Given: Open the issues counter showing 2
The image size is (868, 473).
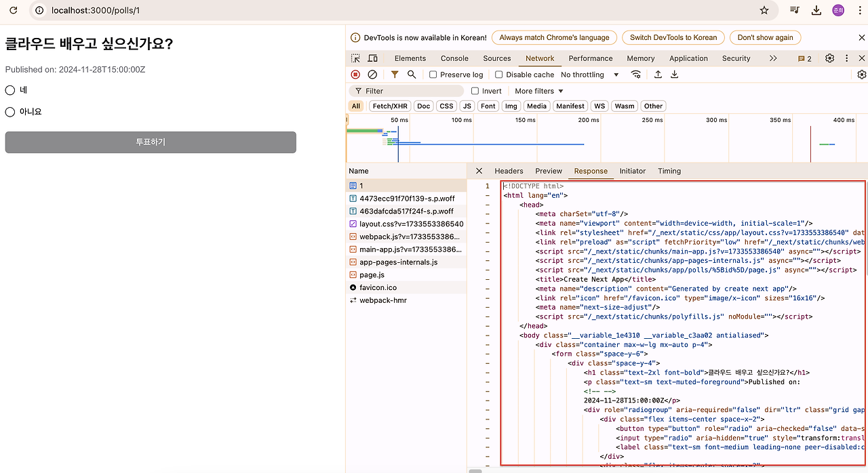Looking at the screenshot, I should [x=805, y=58].
